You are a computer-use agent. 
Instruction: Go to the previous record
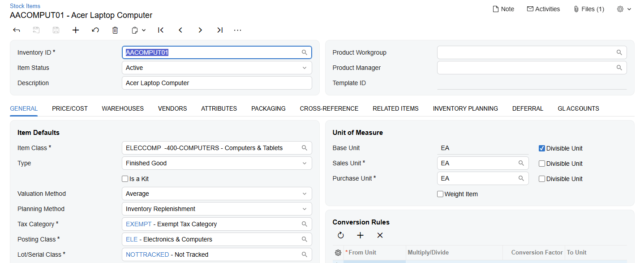click(x=180, y=30)
